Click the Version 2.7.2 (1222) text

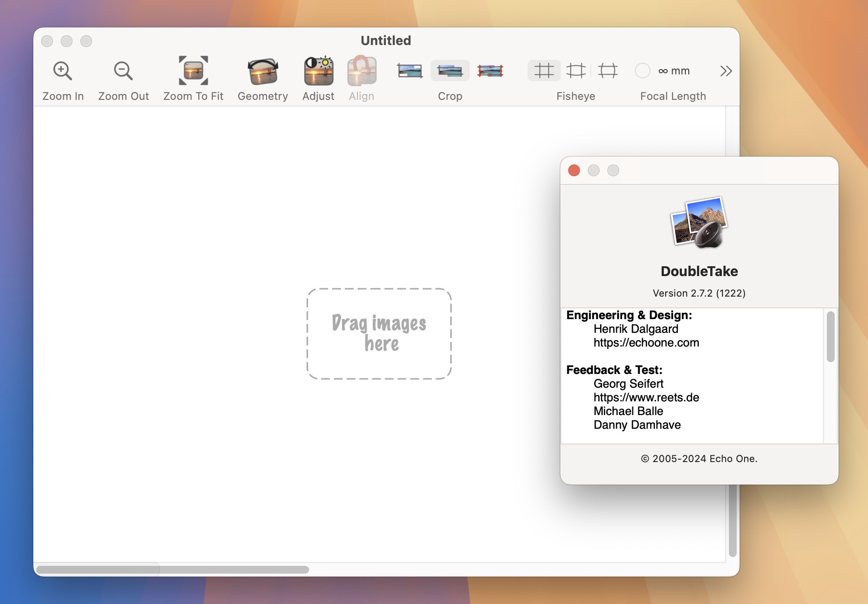699,293
